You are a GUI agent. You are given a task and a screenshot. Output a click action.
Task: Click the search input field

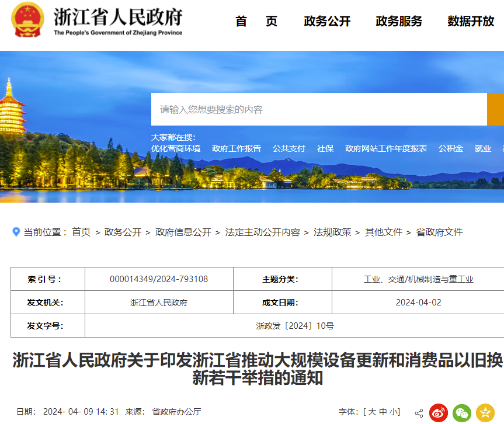[318, 109]
